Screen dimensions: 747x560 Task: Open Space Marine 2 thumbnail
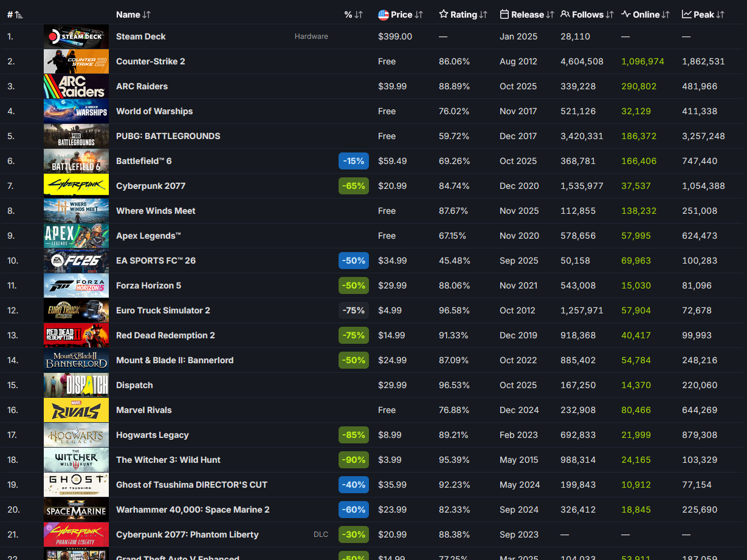point(76,510)
